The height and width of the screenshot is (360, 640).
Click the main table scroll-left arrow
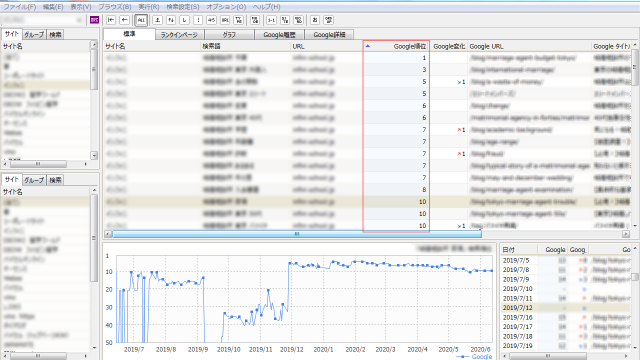(x=108, y=234)
